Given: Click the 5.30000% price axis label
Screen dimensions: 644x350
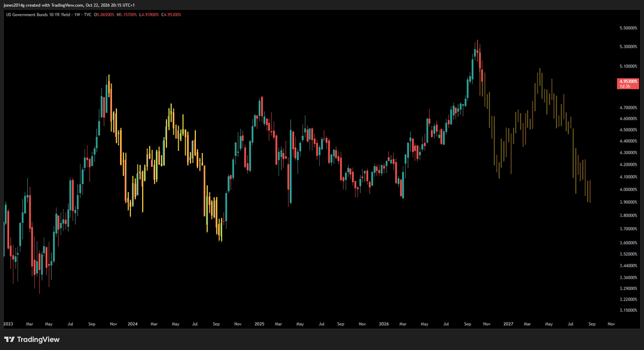Looking at the screenshot, I should tap(628, 47).
